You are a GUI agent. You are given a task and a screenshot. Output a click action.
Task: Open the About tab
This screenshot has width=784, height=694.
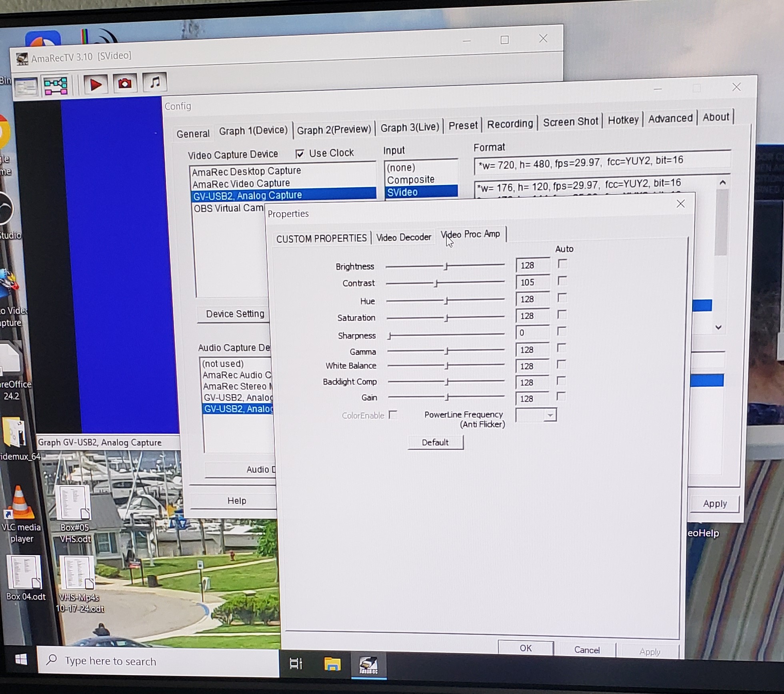tap(716, 117)
